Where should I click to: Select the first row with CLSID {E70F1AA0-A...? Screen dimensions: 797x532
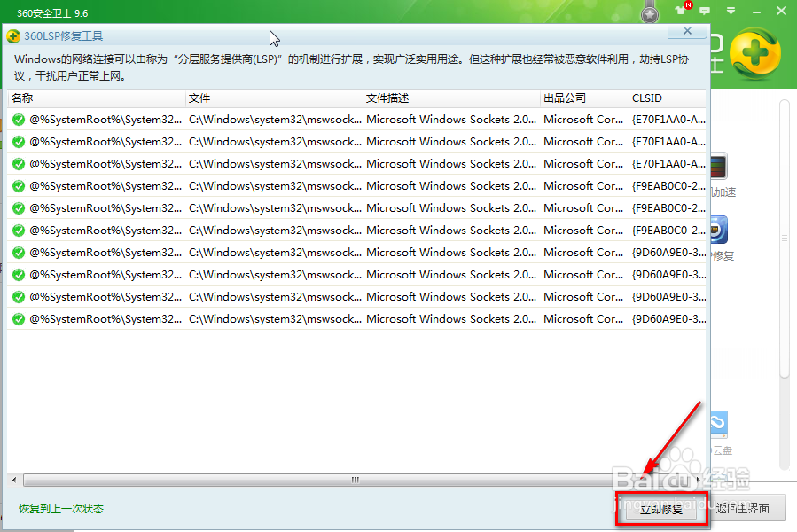click(x=356, y=120)
